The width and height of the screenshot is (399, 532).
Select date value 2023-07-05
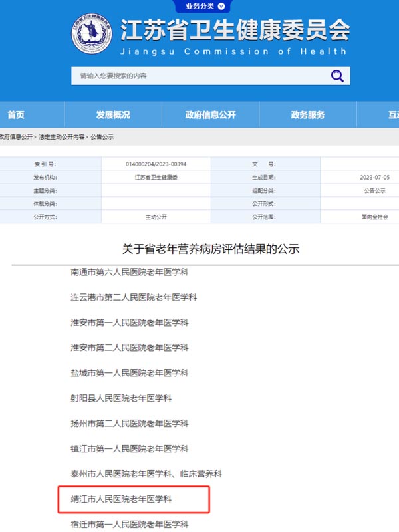[x=374, y=177]
